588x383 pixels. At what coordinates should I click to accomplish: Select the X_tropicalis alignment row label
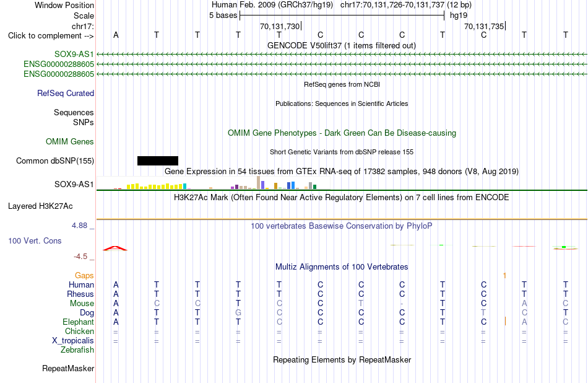[73, 341]
